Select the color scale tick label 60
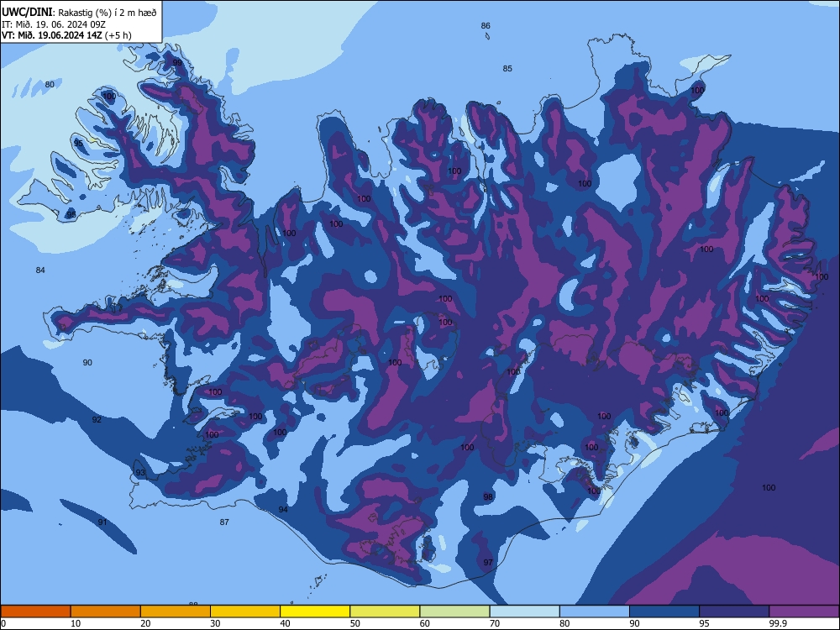The height and width of the screenshot is (630, 840). point(425,623)
